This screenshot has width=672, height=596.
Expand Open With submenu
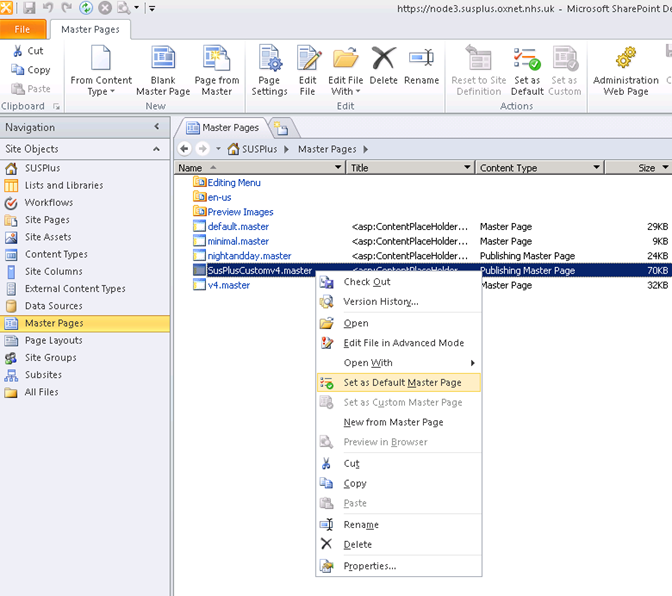click(x=399, y=362)
